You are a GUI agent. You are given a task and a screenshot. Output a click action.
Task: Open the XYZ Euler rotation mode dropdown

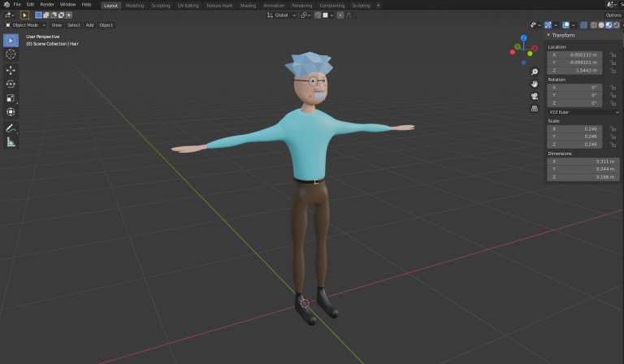coord(583,112)
